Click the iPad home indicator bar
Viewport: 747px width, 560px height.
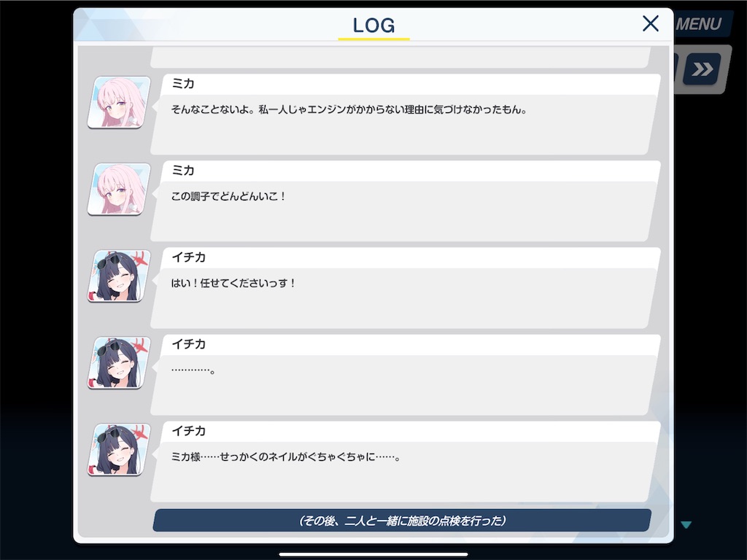373,554
